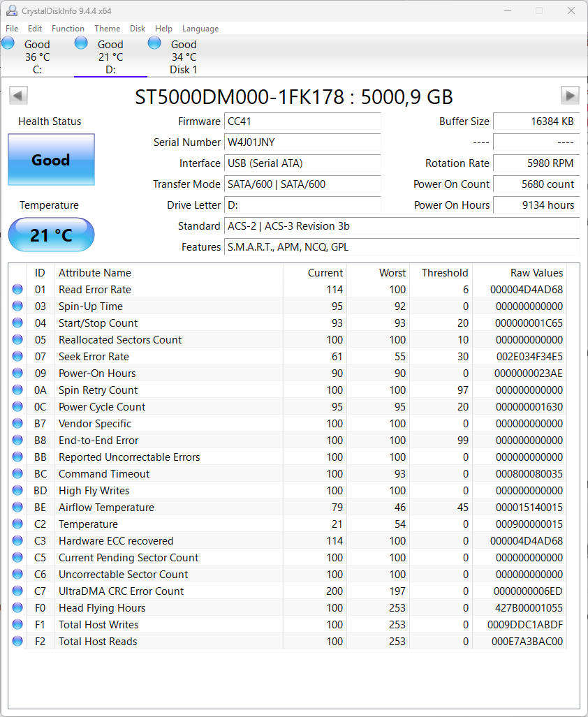Click the Good health status button

point(50,159)
